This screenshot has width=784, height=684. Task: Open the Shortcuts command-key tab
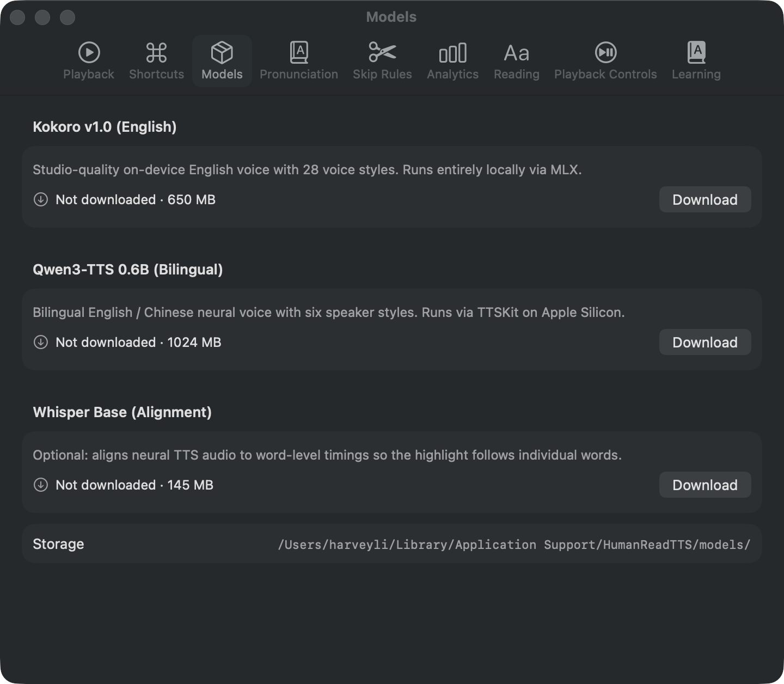click(157, 61)
